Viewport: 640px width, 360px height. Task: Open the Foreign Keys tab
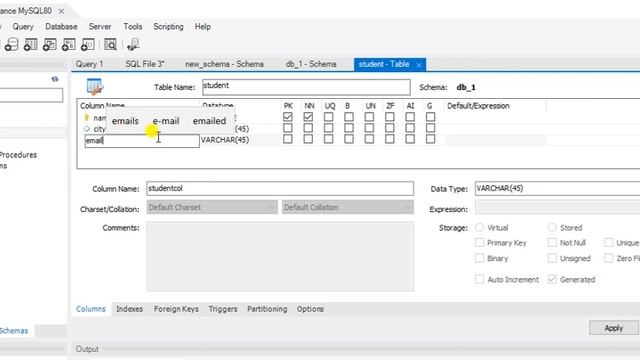tap(176, 309)
